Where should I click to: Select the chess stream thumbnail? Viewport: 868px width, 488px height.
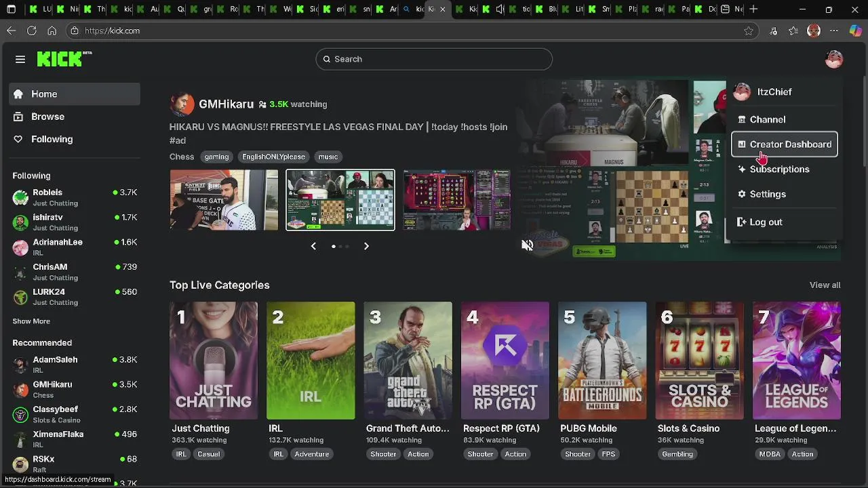coord(340,200)
